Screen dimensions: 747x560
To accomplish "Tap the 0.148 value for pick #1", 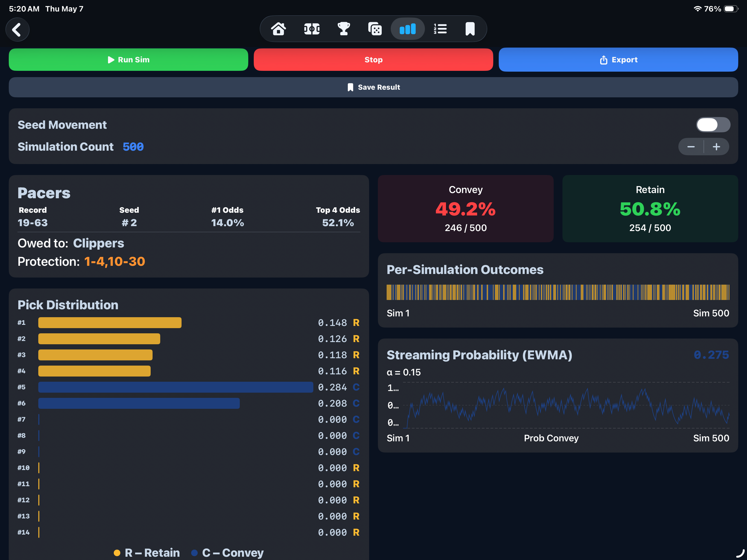I will [x=332, y=323].
